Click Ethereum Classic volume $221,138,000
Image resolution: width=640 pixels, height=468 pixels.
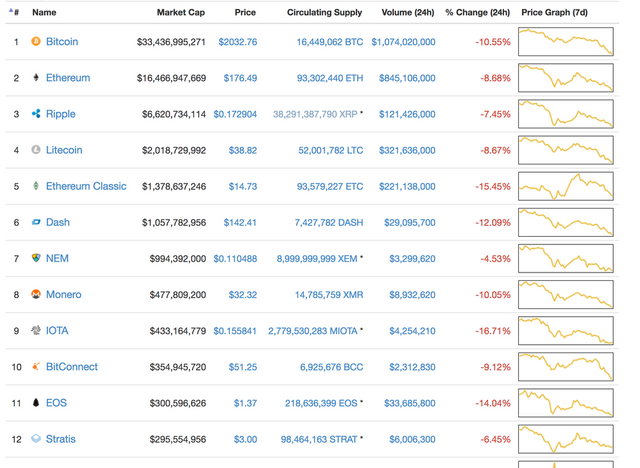[x=407, y=186]
